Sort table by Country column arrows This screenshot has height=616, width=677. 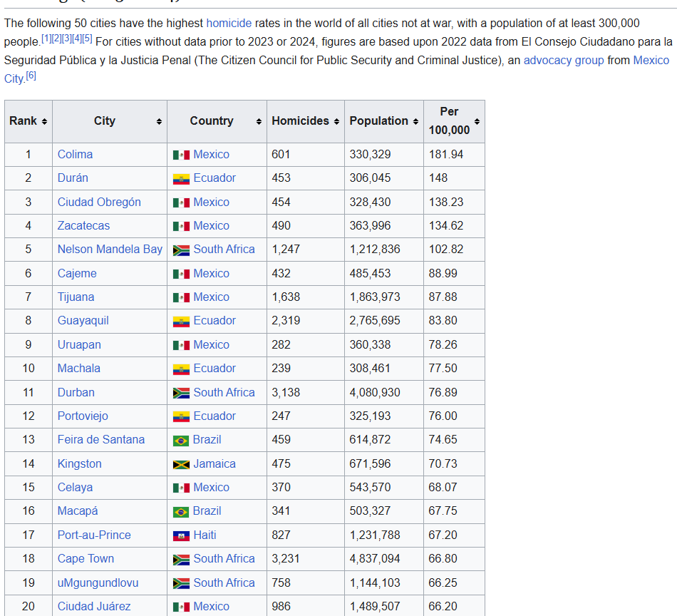coord(259,122)
